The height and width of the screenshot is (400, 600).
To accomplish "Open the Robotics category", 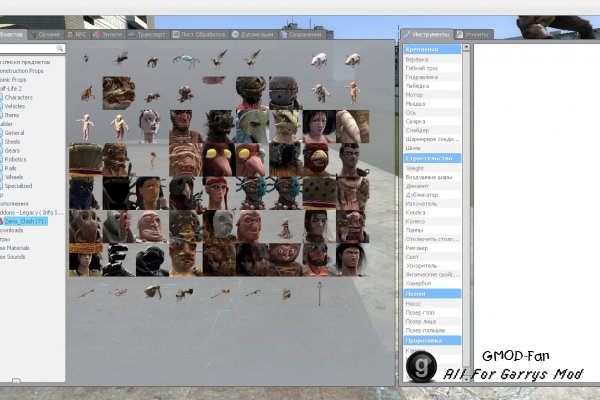I will pos(15,159).
